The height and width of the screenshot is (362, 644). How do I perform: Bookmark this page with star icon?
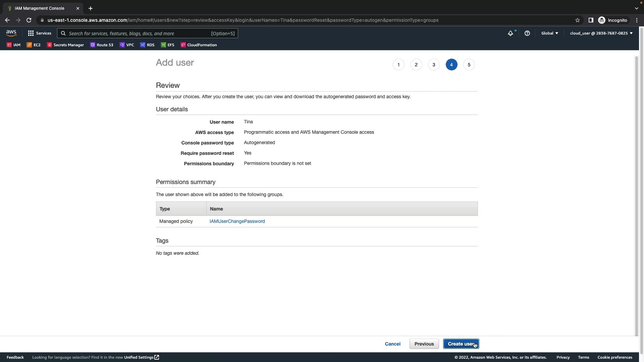tap(577, 20)
